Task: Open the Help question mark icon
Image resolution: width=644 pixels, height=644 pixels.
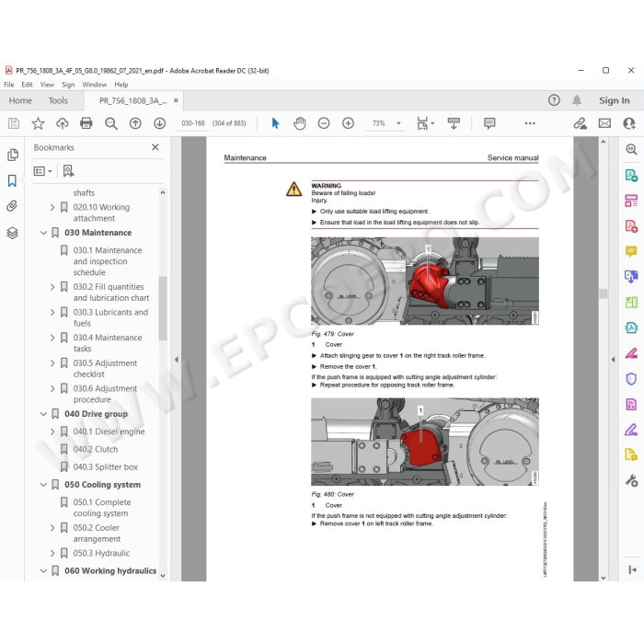Action: coord(554,100)
